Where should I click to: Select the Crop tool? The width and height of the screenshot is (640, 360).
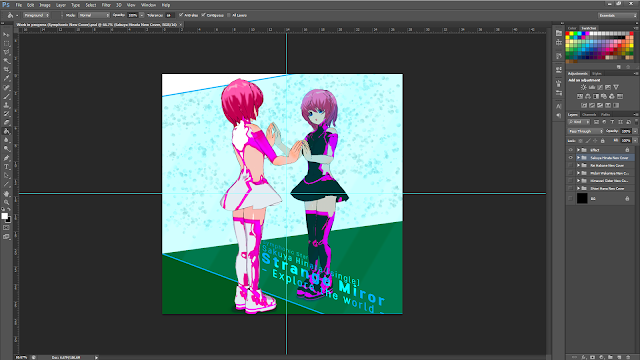coord(7,69)
